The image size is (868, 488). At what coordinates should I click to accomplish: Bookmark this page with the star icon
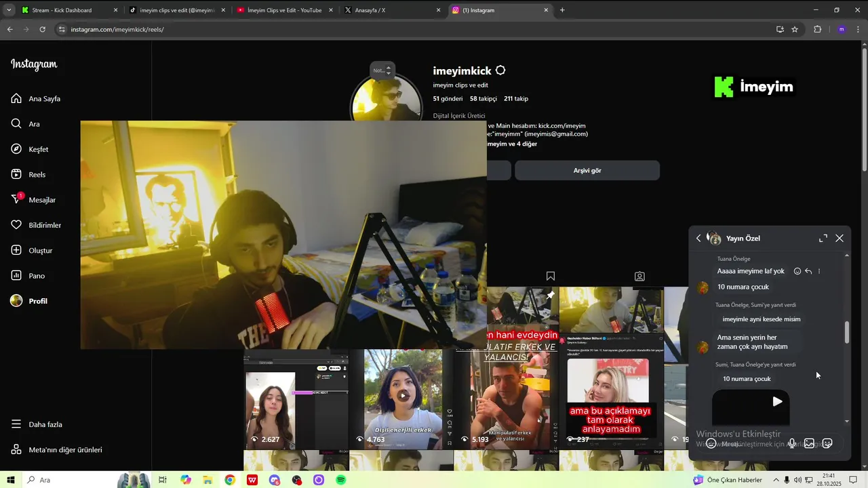click(795, 29)
